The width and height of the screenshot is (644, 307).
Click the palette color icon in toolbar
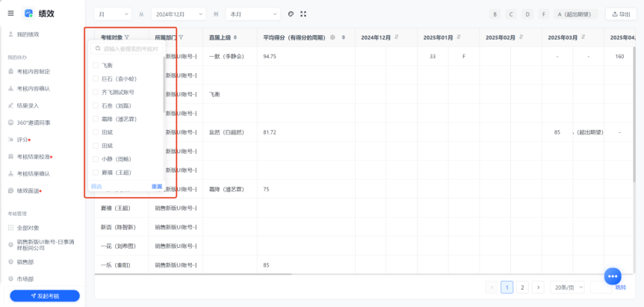point(291,14)
